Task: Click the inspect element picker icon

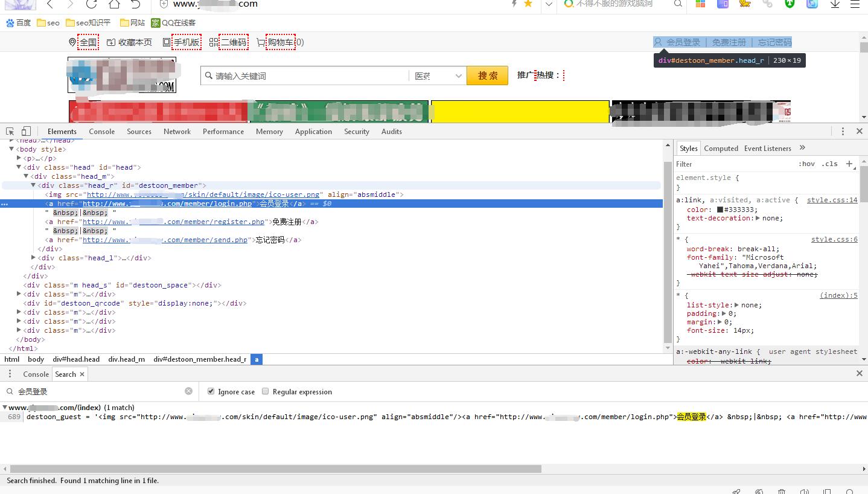Action: coord(10,131)
